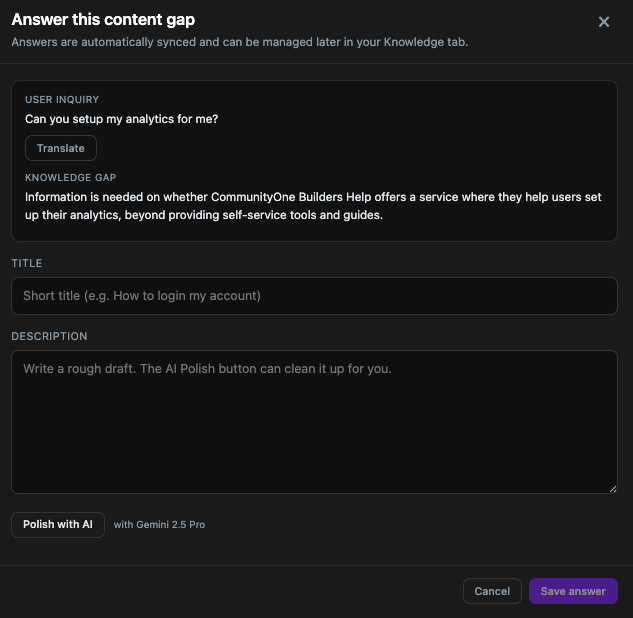Grab the Description box resize handle
Viewport: 633px width, 618px height.
coord(612,488)
